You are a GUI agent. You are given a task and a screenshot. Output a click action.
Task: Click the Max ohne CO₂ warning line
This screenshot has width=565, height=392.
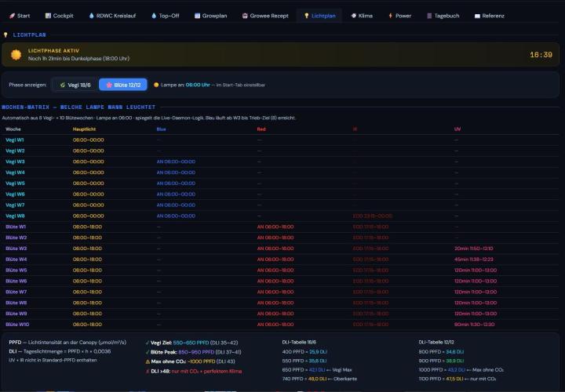tap(190, 361)
